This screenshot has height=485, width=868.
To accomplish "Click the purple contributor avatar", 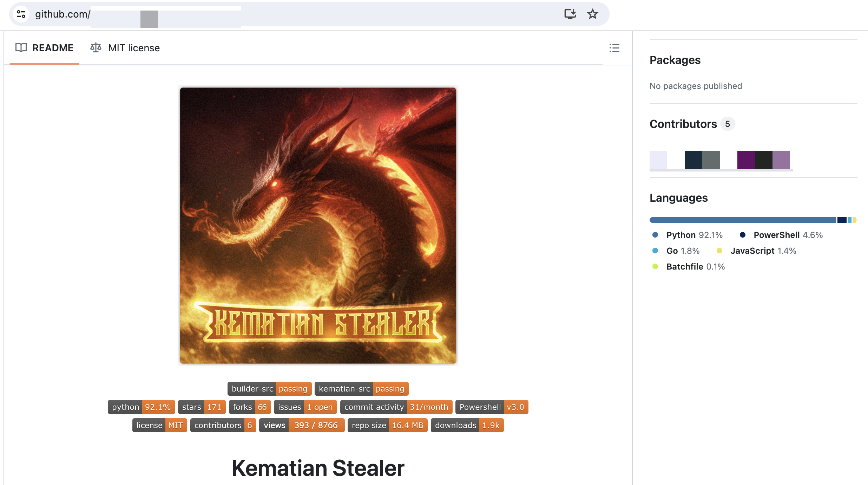I will (x=746, y=160).
